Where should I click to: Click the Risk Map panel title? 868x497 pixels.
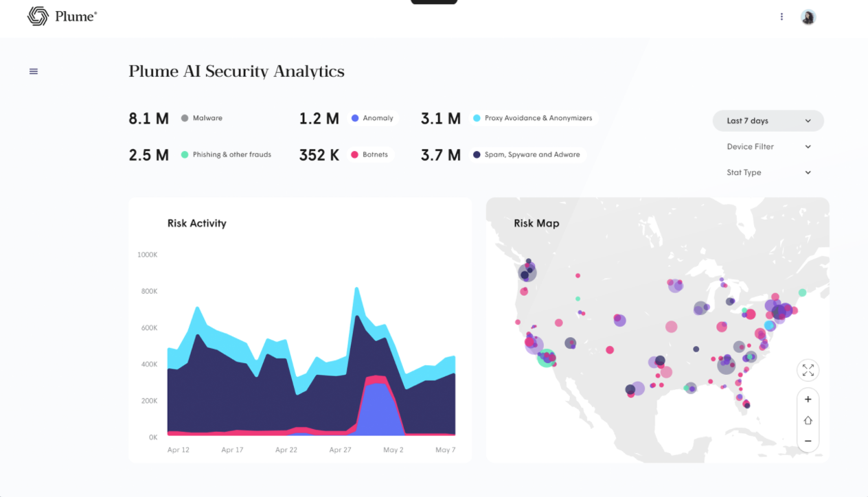tap(536, 223)
